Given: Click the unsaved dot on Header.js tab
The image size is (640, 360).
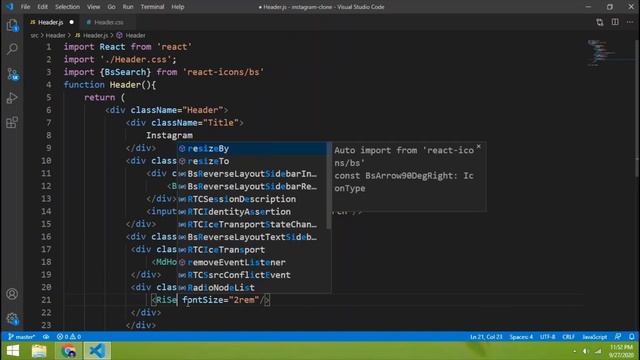Looking at the screenshot, I should click(71, 22).
